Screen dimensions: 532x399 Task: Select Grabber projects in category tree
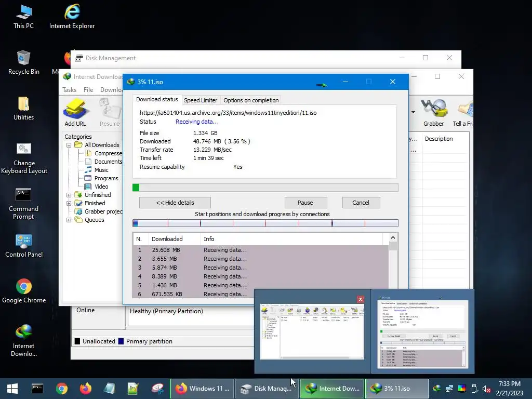[x=103, y=211]
